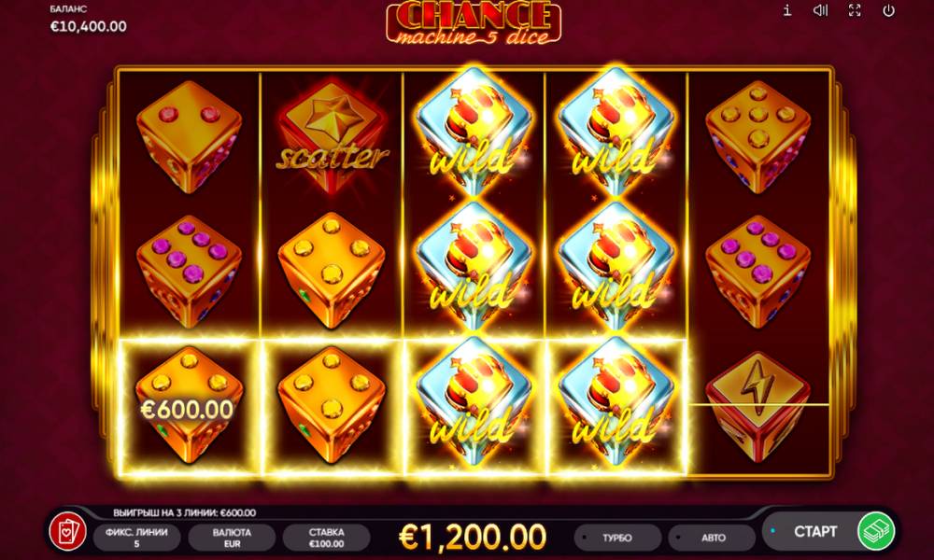Toggle Авто autoplay

pyautogui.click(x=713, y=538)
